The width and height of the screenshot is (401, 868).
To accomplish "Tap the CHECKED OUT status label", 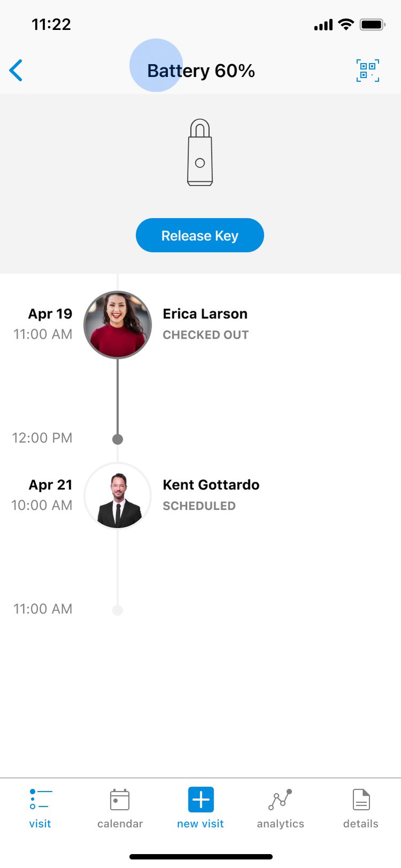I will [206, 335].
